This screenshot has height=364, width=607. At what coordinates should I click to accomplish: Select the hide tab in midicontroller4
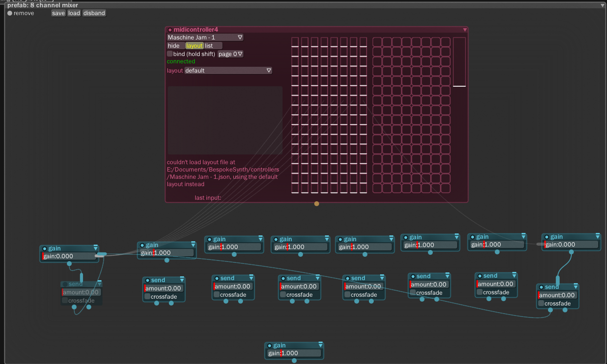(175, 45)
